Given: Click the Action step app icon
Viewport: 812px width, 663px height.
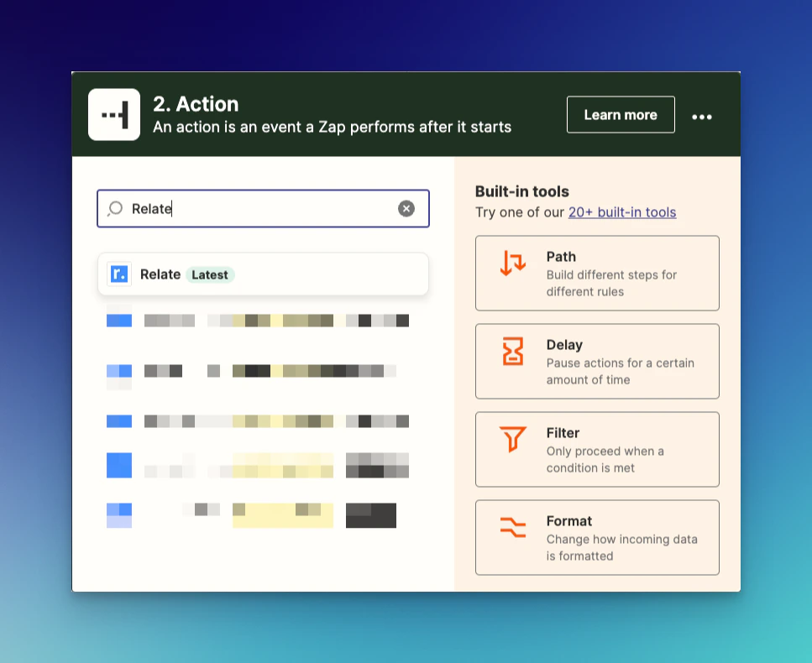Looking at the screenshot, I should (114, 114).
